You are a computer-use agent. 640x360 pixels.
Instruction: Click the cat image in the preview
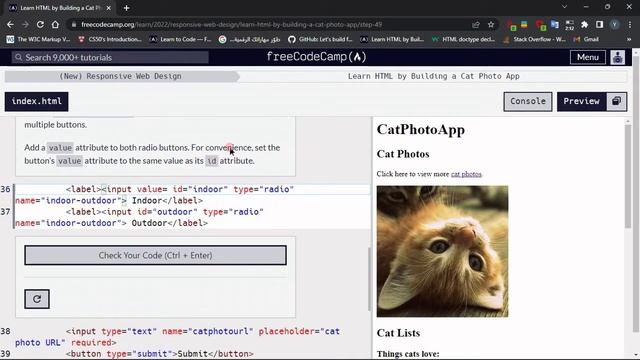442,251
